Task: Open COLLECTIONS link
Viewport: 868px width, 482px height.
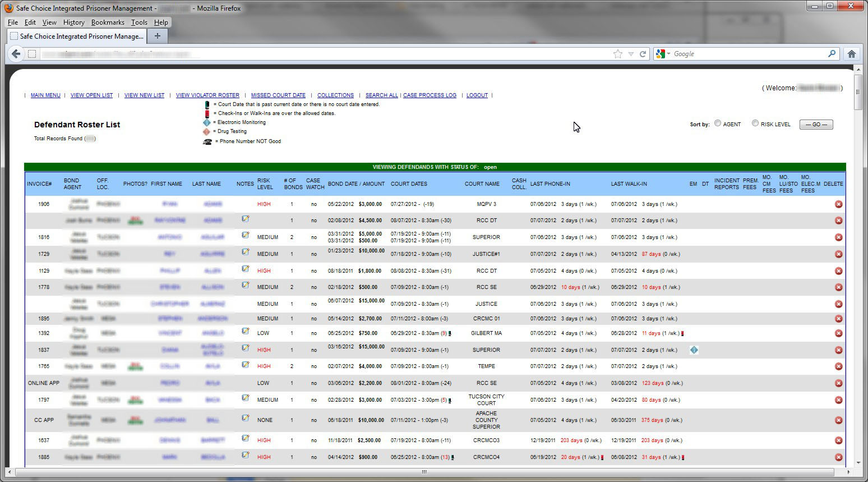Action: coord(335,95)
